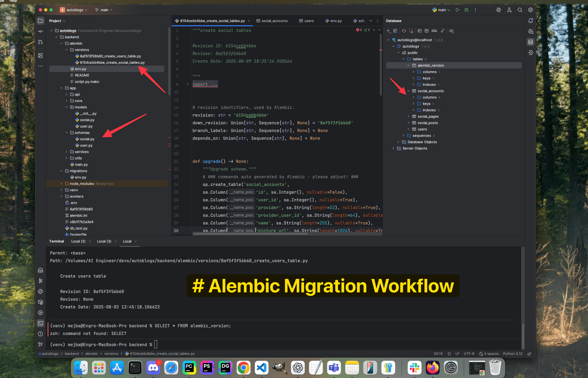The width and height of the screenshot is (588, 378).
Task: Open the Commit tool window icon
Action: click(x=40, y=31)
